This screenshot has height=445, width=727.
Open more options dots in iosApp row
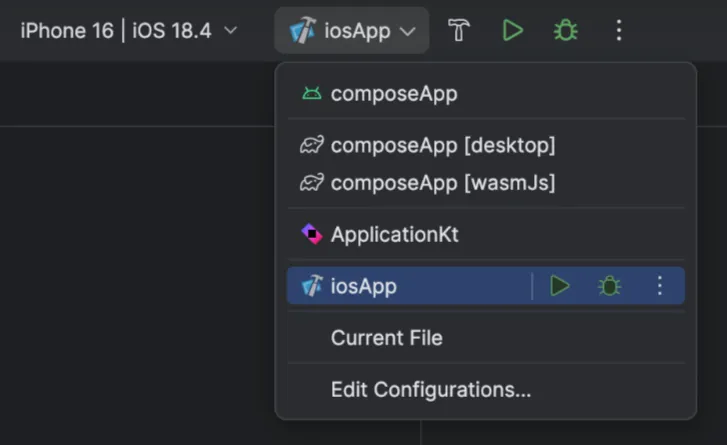click(x=660, y=286)
